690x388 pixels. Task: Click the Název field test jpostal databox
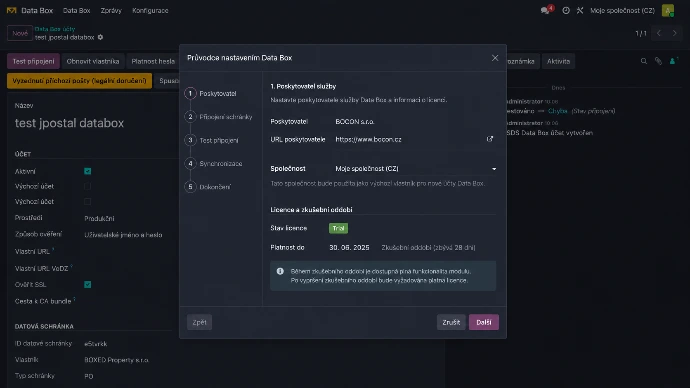(70, 123)
